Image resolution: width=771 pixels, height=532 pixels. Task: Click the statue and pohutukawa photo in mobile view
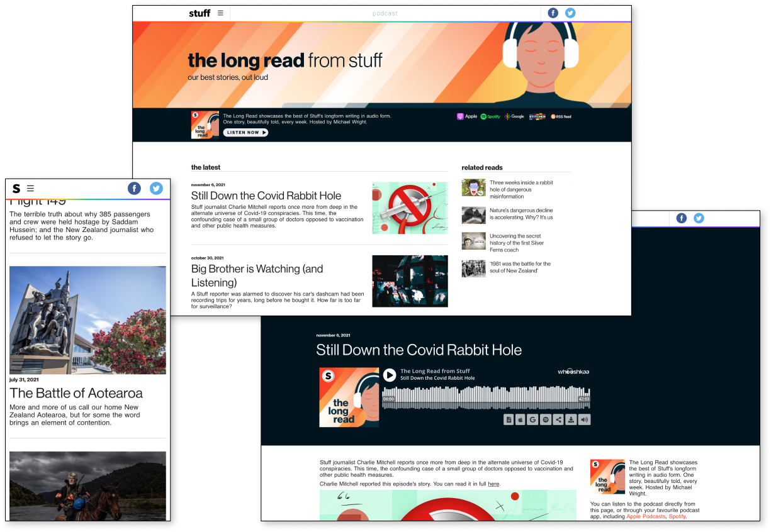(x=87, y=320)
